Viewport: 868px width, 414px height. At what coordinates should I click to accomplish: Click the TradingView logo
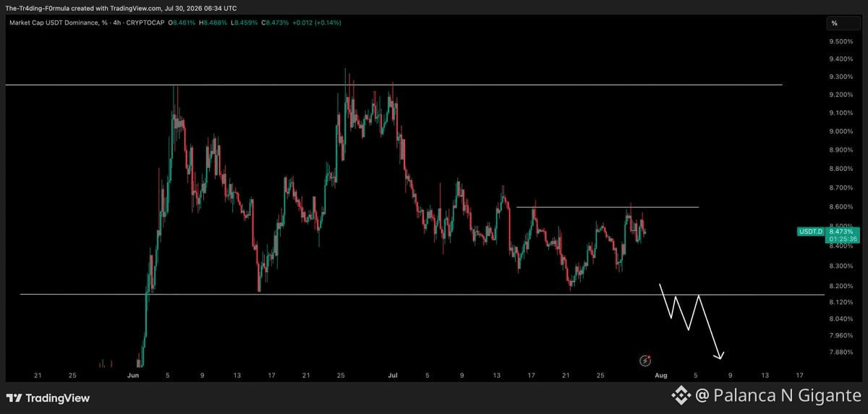[48, 398]
